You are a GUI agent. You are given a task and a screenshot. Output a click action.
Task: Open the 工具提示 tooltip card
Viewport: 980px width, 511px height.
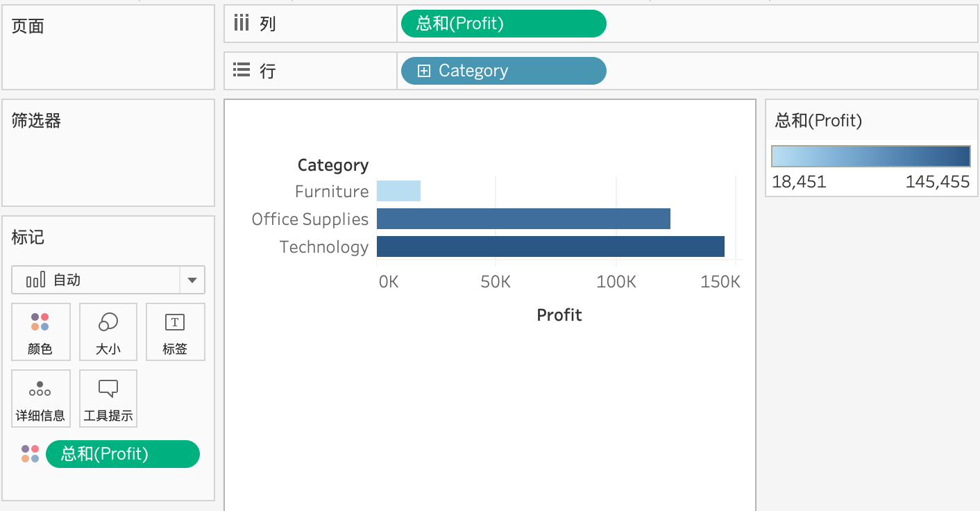coord(108,399)
